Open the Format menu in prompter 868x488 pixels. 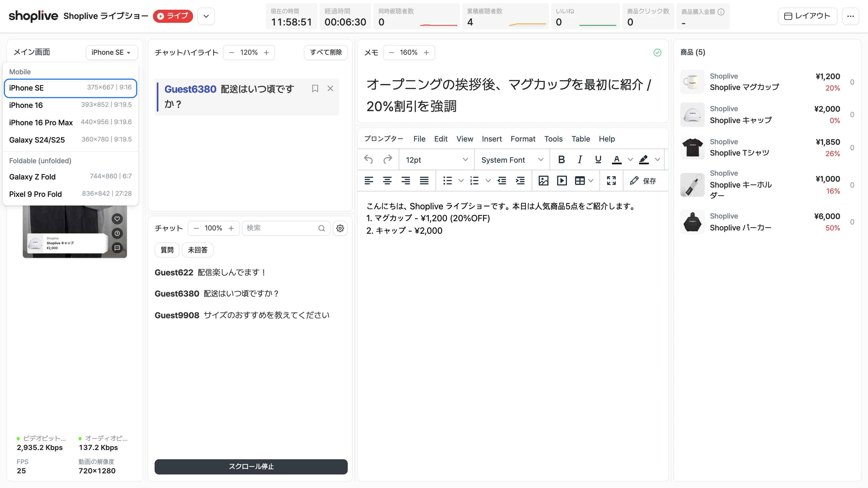[523, 139]
